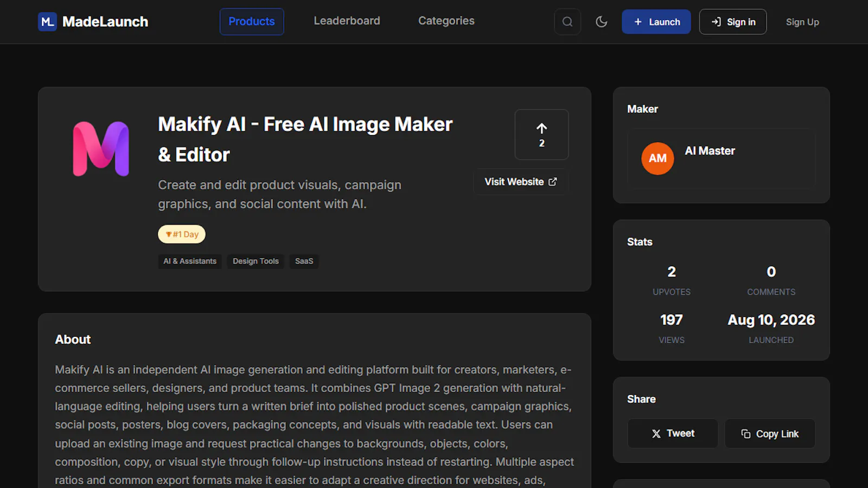Viewport: 868px width, 488px height.
Task: Switch to the Products tab
Action: (x=252, y=22)
